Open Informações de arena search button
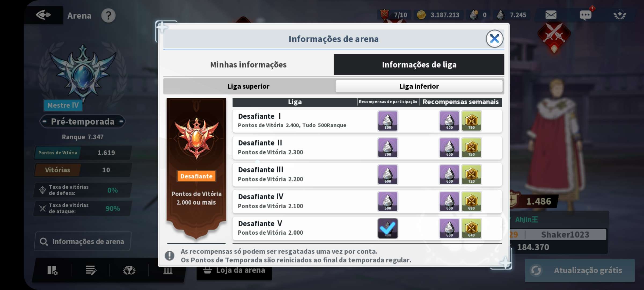The image size is (644, 290). pyautogui.click(x=82, y=241)
